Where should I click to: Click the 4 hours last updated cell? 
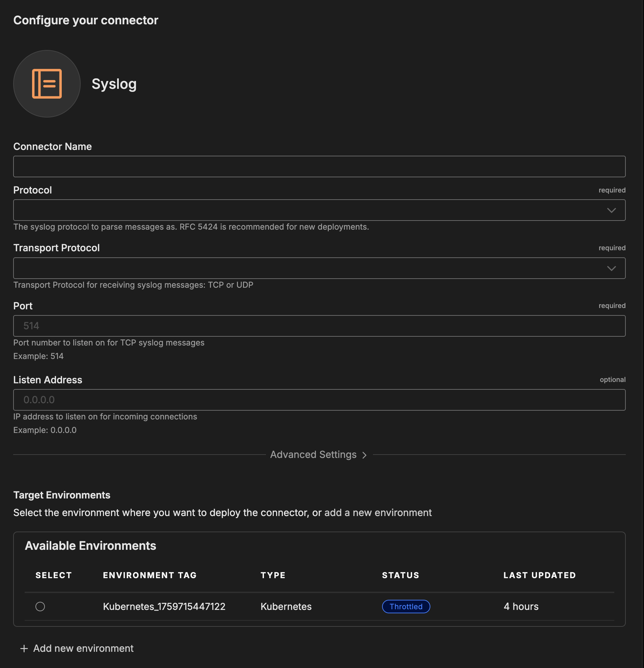pyautogui.click(x=521, y=606)
